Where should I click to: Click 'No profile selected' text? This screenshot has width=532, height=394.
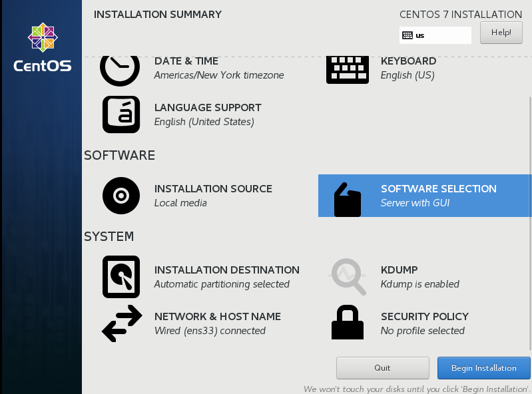422,331
